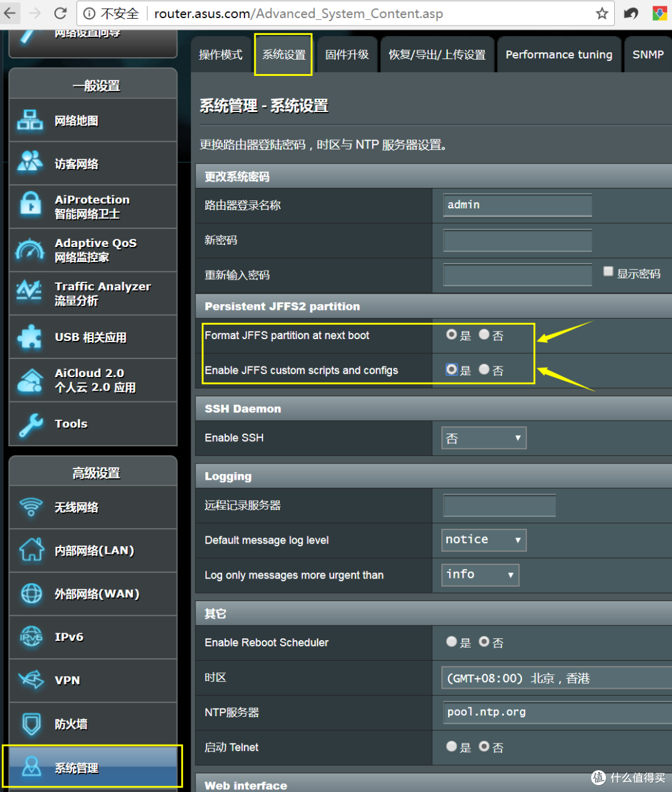The image size is (672, 792).
Task: Open the Performance tuning tab
Action: coord(558,55)
